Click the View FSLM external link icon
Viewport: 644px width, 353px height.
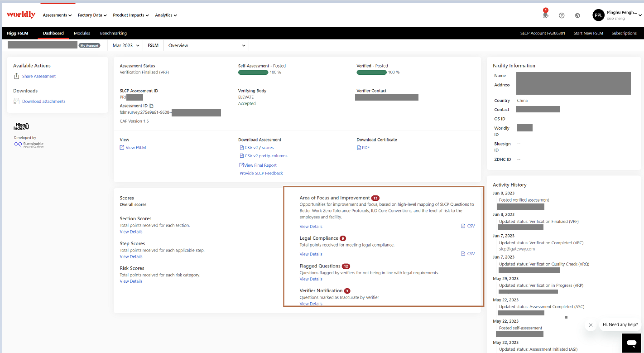tap(122, 148)
